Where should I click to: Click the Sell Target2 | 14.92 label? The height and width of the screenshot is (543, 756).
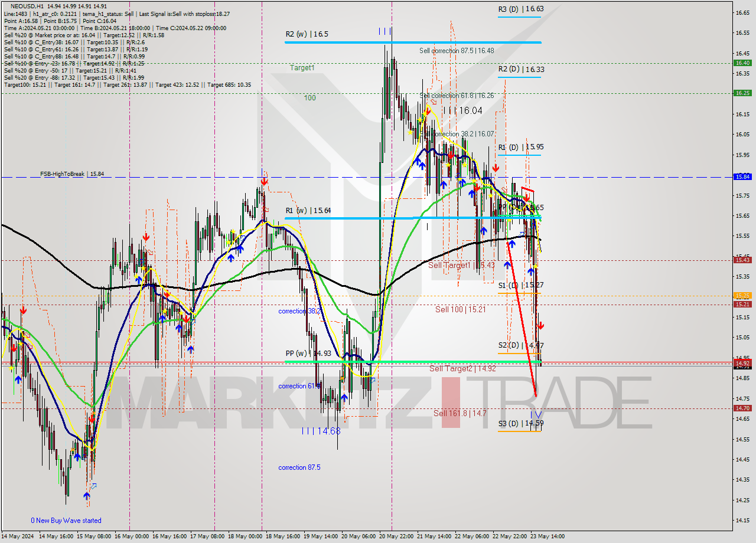coord(462,368)
